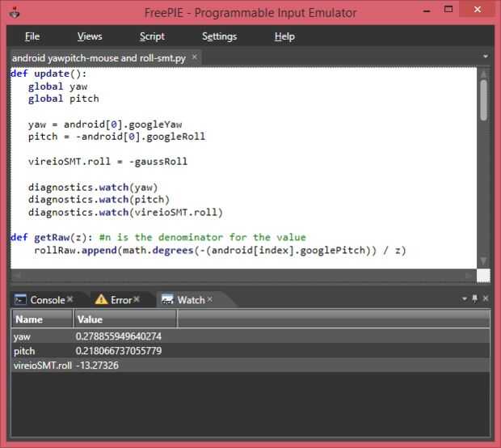Switch to the Watch tab
Image resolution: width=501 pixels, height=448 pixels.
click(x=191, y=300)
